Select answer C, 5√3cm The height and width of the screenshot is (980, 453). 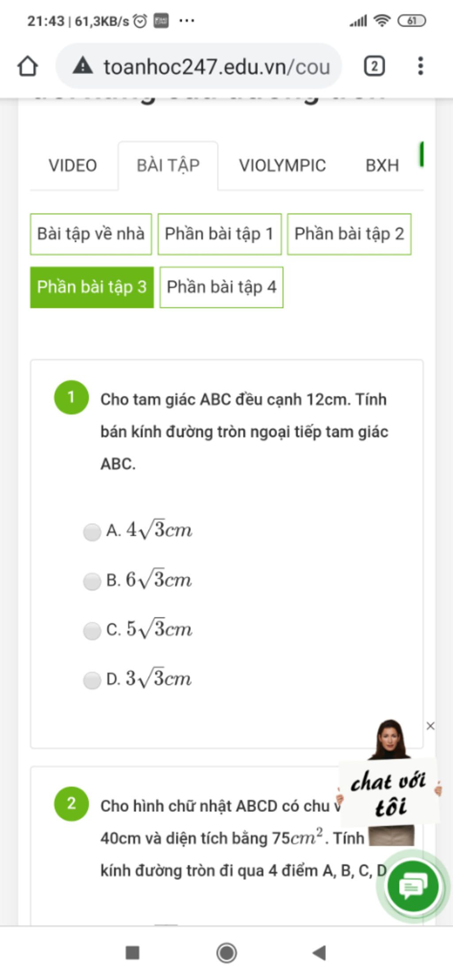(x=92, y=631)
